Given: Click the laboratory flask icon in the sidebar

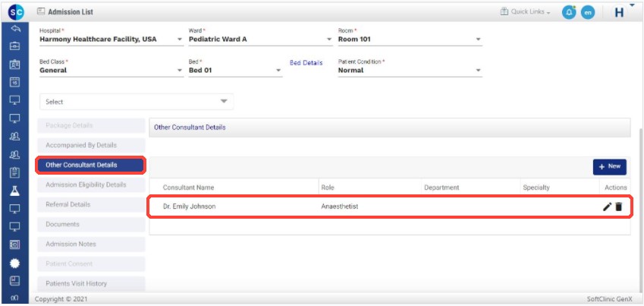Looking at the screenshot, I should coord(14,191).
